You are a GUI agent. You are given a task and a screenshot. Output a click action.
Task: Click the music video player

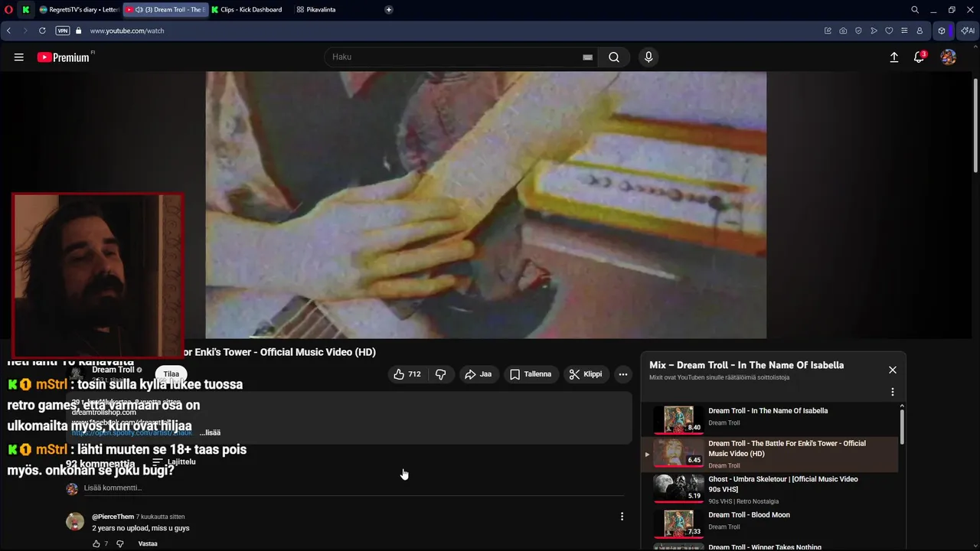pyautogui.click(x=486, y=205)
